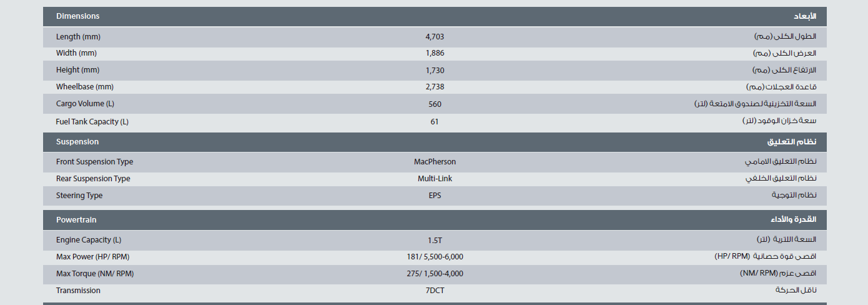This screenshot has width=868, height=305.
Task: Click the Height value 1,730
Action: coord(435,71)
